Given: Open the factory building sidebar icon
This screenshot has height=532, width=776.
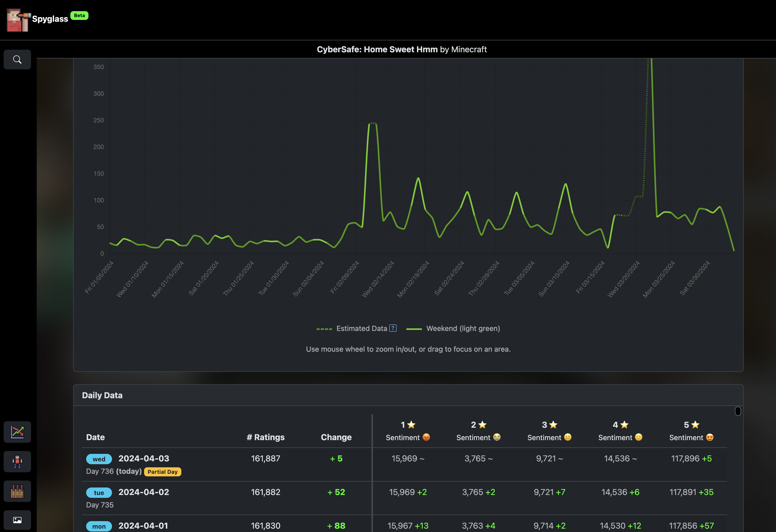Looking at the screenshot, I should [17, 491].
